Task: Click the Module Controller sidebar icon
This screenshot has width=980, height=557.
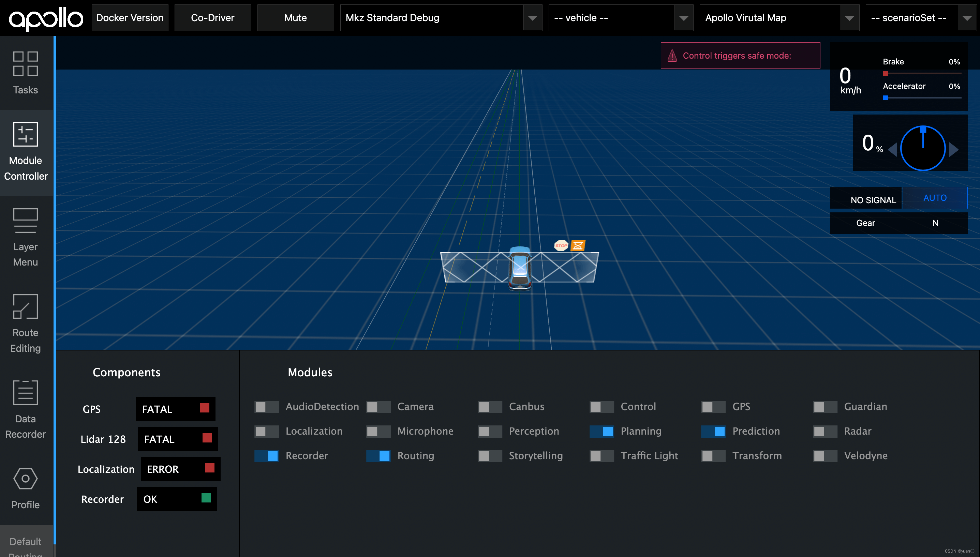Action: pyautogui.click(x=25, y=134)
